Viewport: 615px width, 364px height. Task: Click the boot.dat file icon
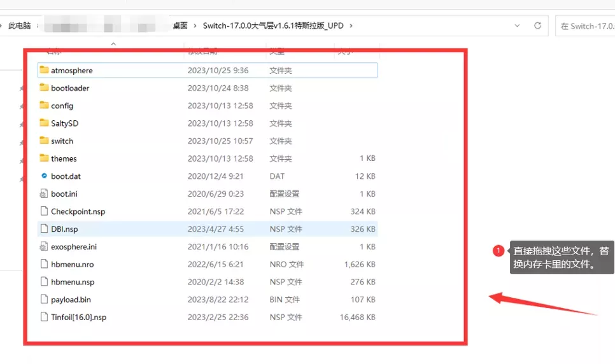coord(45,176)
